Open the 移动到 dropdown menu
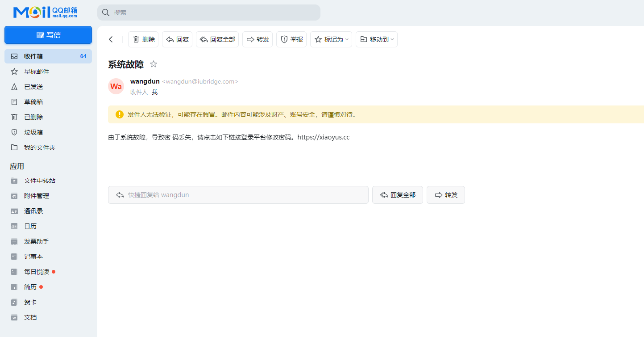 (x=377, y=39)
